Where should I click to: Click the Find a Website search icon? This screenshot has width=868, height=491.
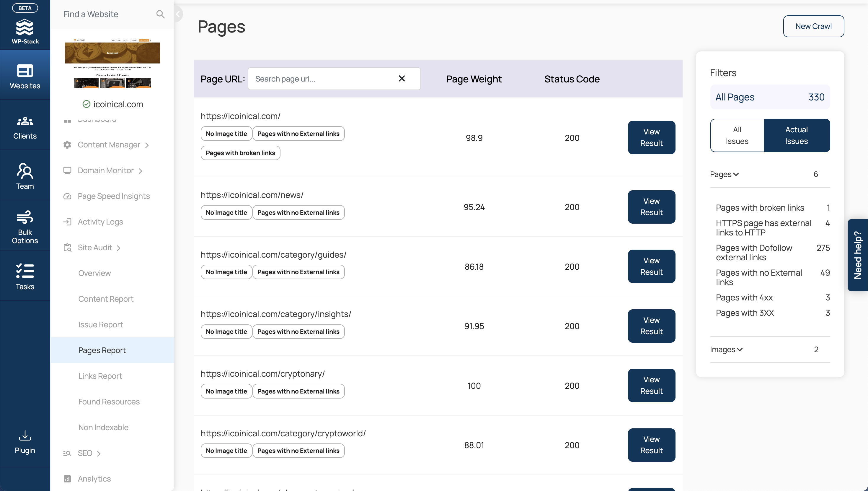pyautogui.click(x=160, y=14)
